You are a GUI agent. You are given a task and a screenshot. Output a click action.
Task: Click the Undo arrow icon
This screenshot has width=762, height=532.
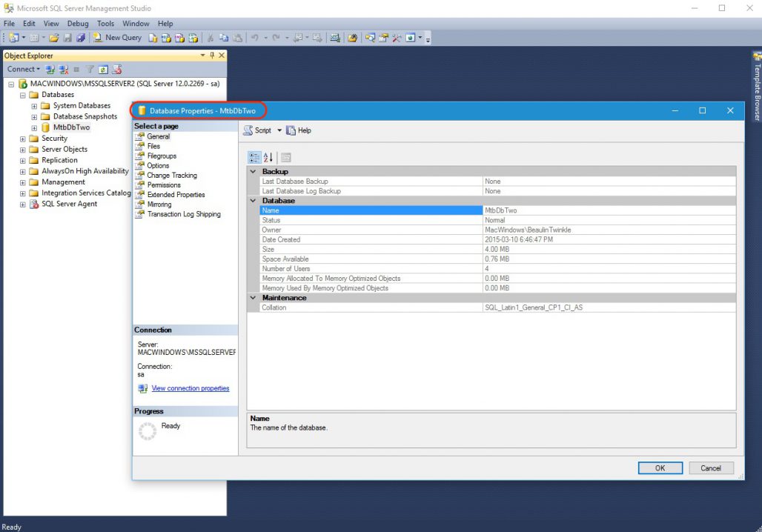tap(255, 38)
